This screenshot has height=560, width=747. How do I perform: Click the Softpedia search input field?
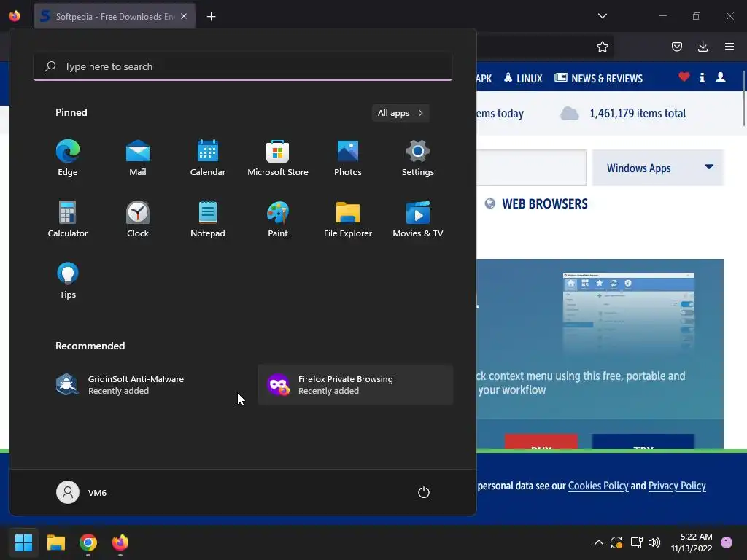[x=531, y=168]
